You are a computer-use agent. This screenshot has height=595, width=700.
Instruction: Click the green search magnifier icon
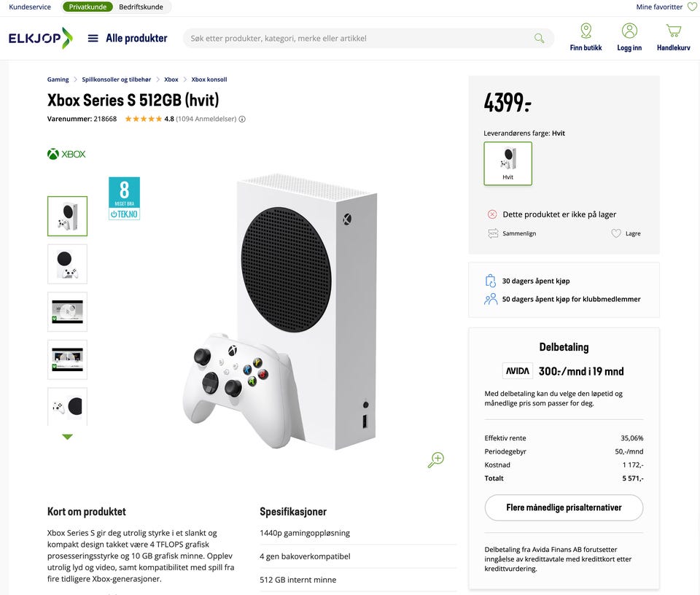540,38
